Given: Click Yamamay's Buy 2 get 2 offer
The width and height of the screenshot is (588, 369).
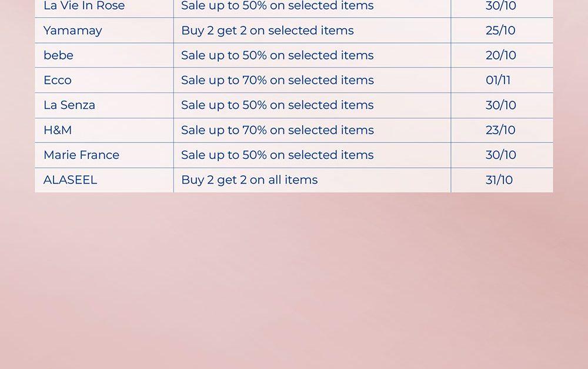Looking at the screenshot, I should (x=268, y=31).
